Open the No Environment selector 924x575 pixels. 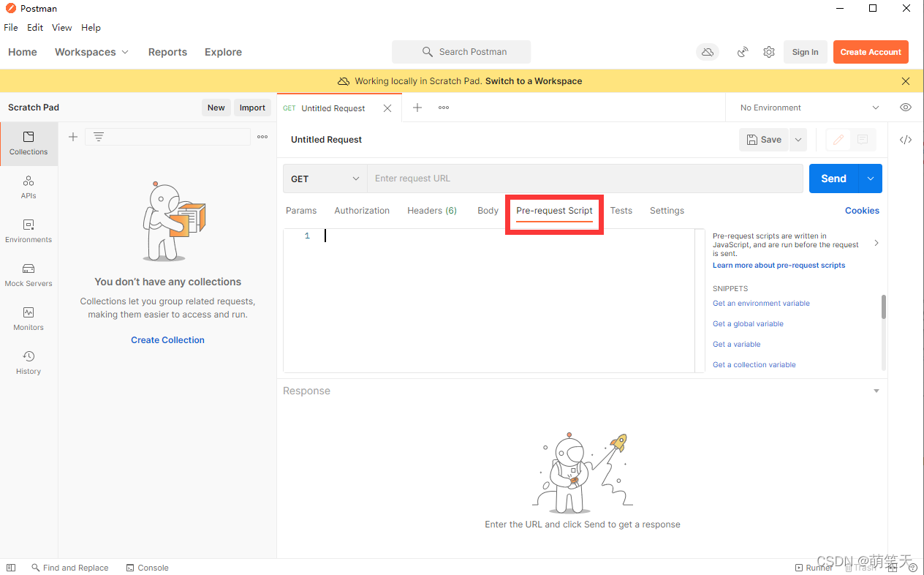[x=809, y=108]
